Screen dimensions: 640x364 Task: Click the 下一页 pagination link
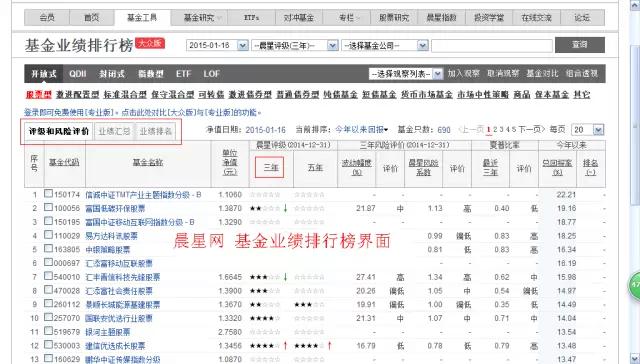coord(531,130)
